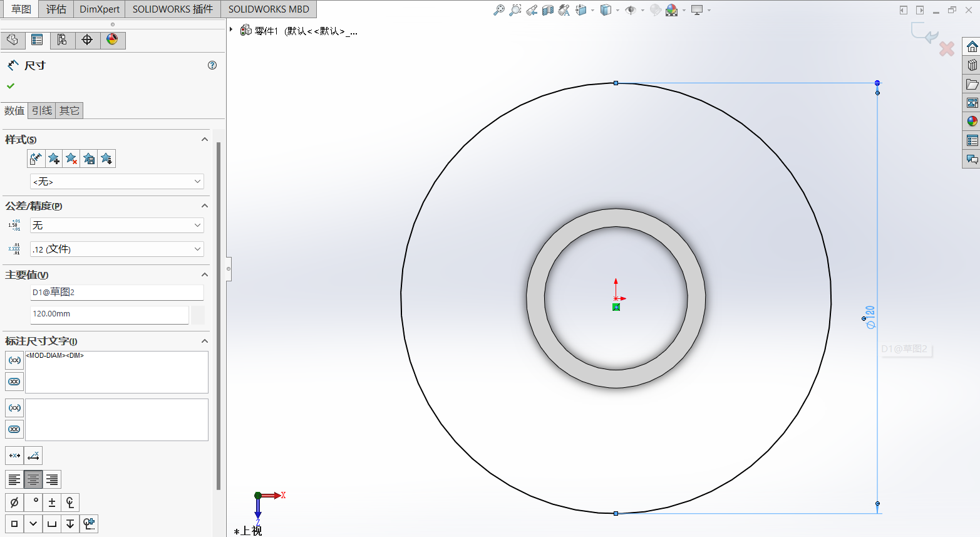Click green checkmark to accept dimension
This screenshot has width=980, height=537.
pos(11,86)
